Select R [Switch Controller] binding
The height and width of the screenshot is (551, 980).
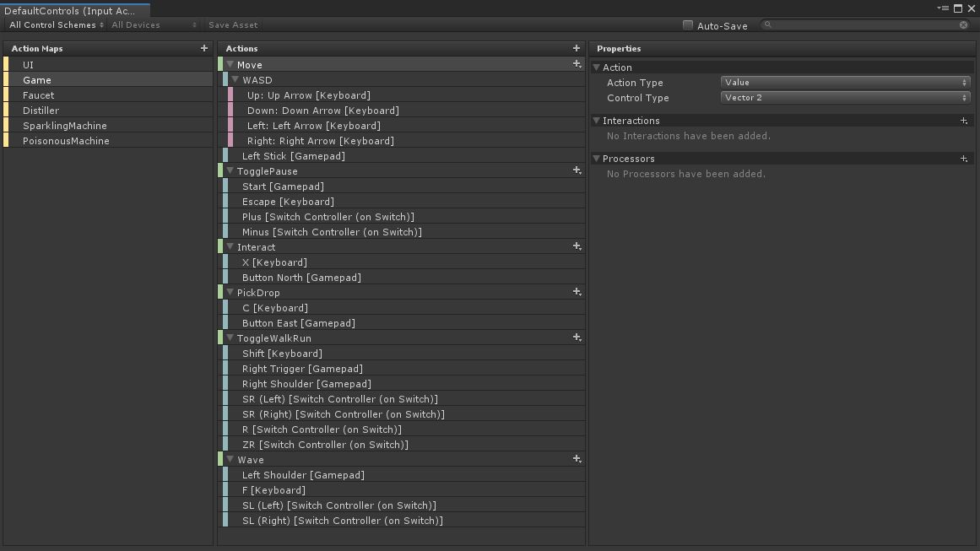(403, 429)
